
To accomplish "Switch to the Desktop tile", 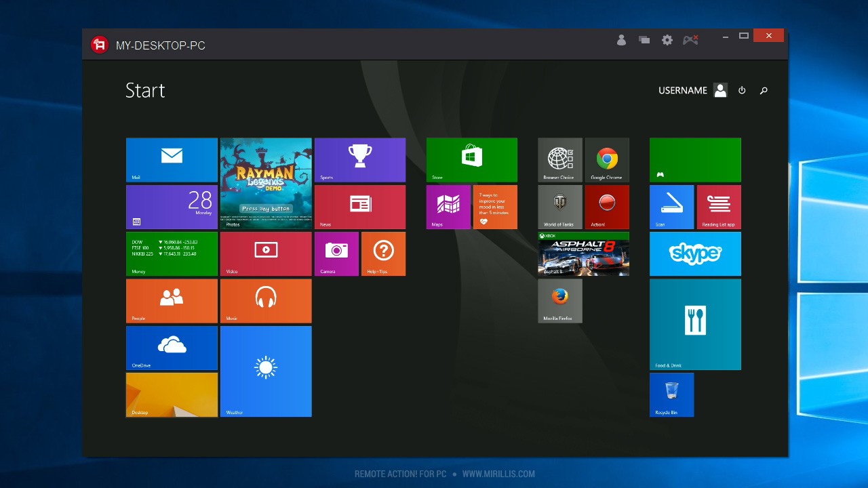I will click(172, 394).
